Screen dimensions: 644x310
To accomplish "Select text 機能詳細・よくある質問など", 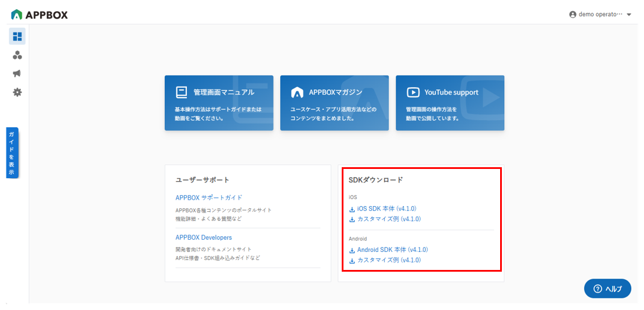I will click(209, 218).
